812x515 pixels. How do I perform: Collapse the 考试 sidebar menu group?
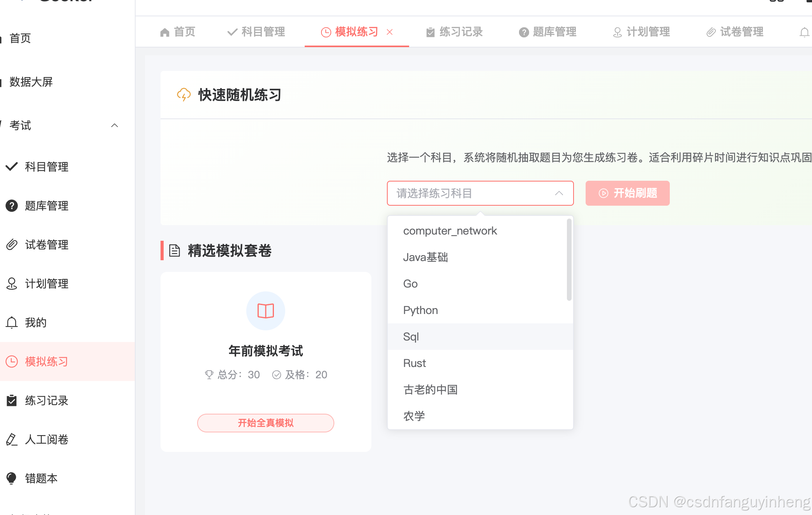point(114,125)
